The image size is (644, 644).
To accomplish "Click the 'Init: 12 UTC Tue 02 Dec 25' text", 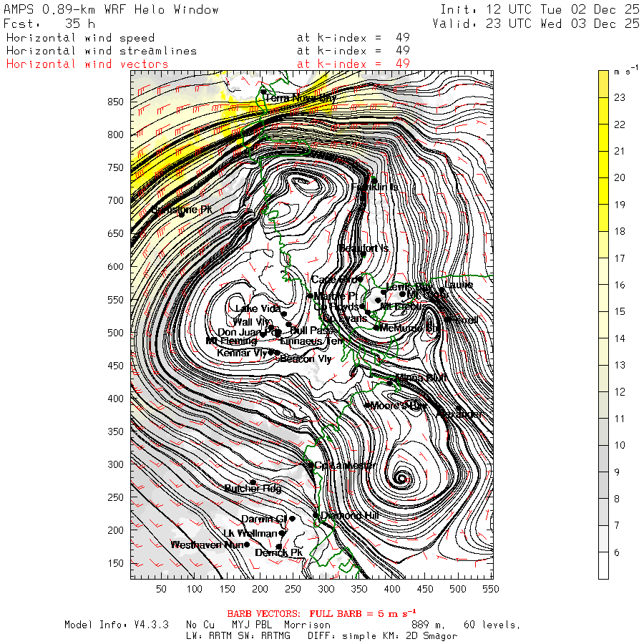I will tap(540, 9).
